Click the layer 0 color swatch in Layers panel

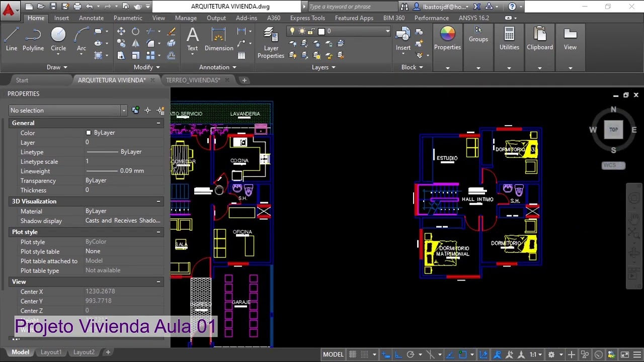pyautogui.click(x=321, y=31)
